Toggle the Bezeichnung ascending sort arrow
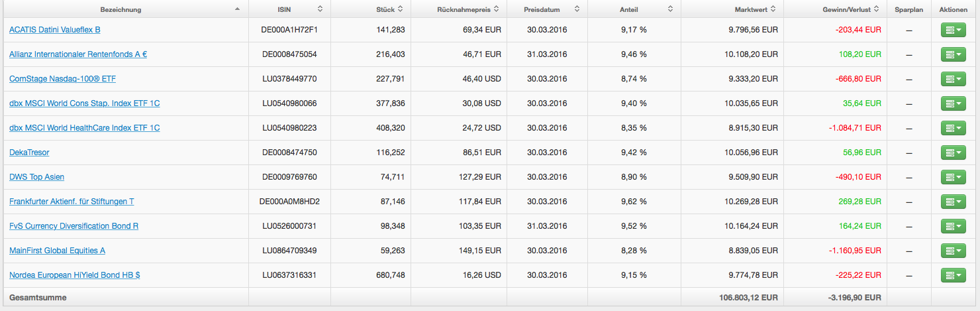The height and width of the screenshot is (311, 980). click(237, 9)
